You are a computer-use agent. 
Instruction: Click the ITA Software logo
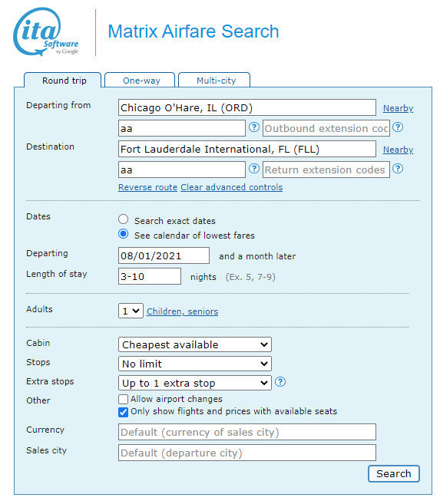pos(45,31)
